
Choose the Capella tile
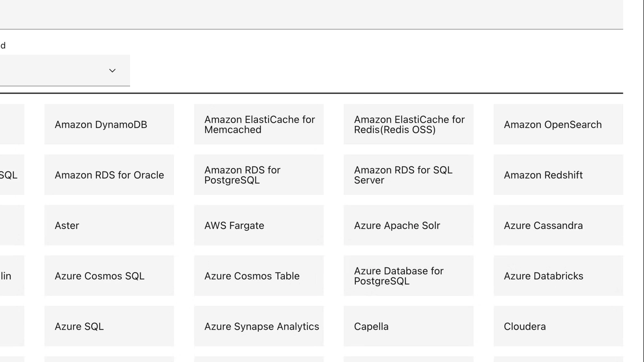click(408, 326)
